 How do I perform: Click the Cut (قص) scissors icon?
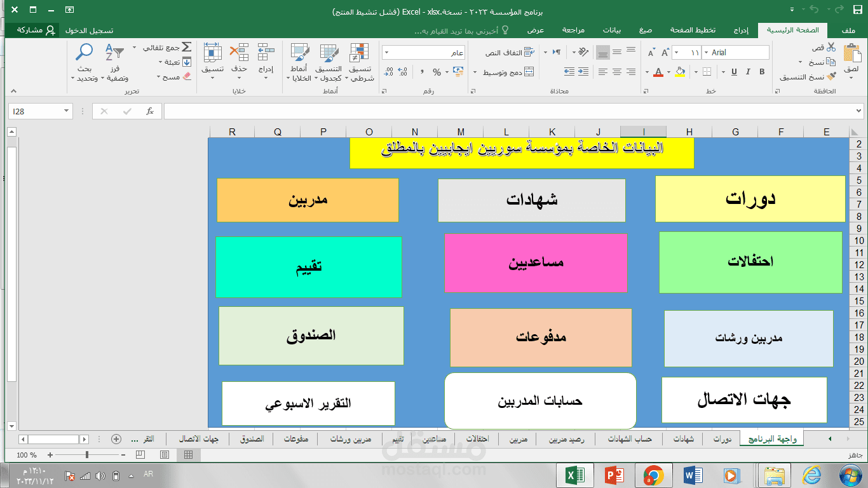[831, 48]
